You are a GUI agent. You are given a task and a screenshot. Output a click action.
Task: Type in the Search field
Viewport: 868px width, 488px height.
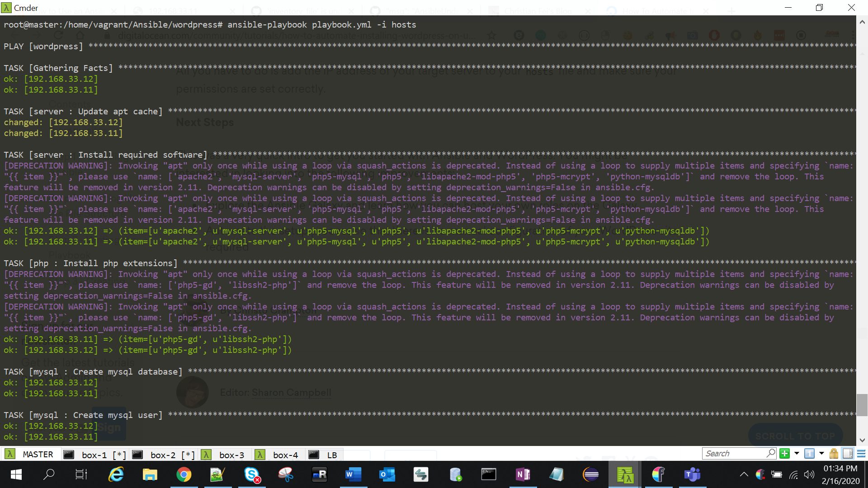pos(732,454)
